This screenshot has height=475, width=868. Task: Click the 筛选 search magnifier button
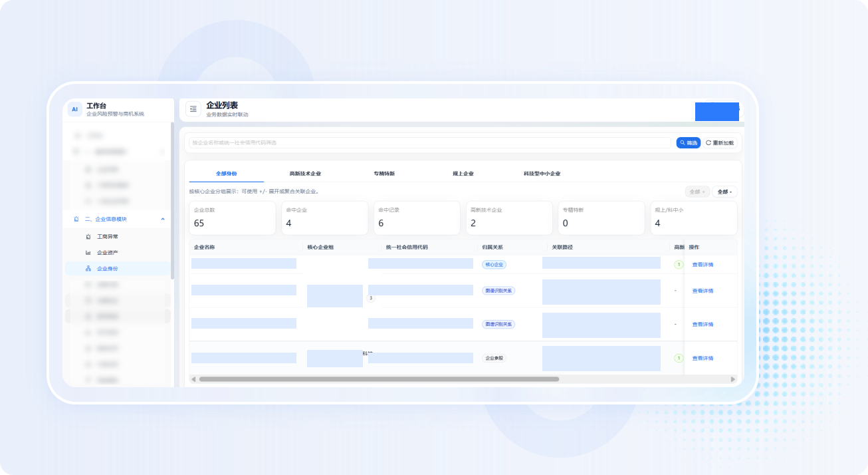689,143
